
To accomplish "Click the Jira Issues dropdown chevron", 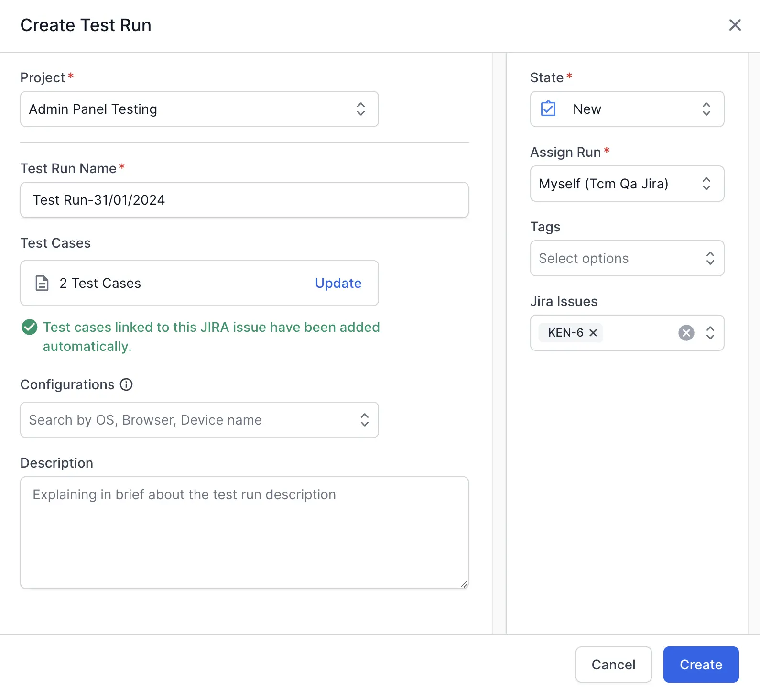I will [x=710, y=333].
